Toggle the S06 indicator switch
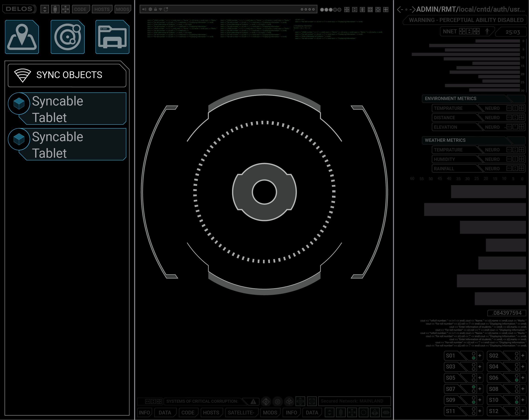The image size is (529, 420). (x=516, y=378)
